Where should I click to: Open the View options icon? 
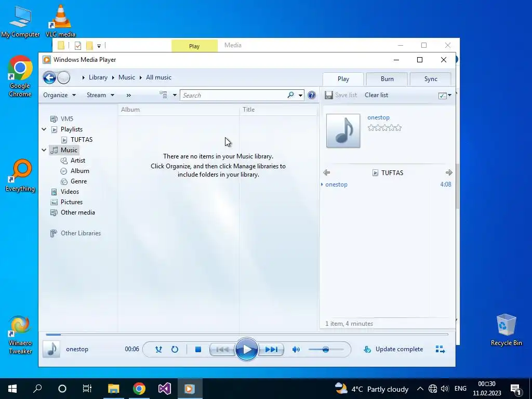pyautogui.click(x=164, y=95)
